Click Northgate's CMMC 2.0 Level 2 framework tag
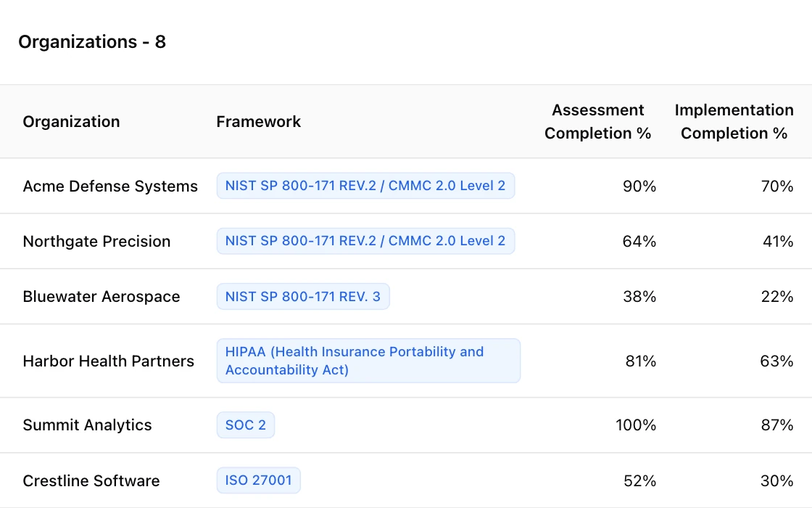Image resolution: width=812 pixels, height=508 pixels. coord(365,241)
